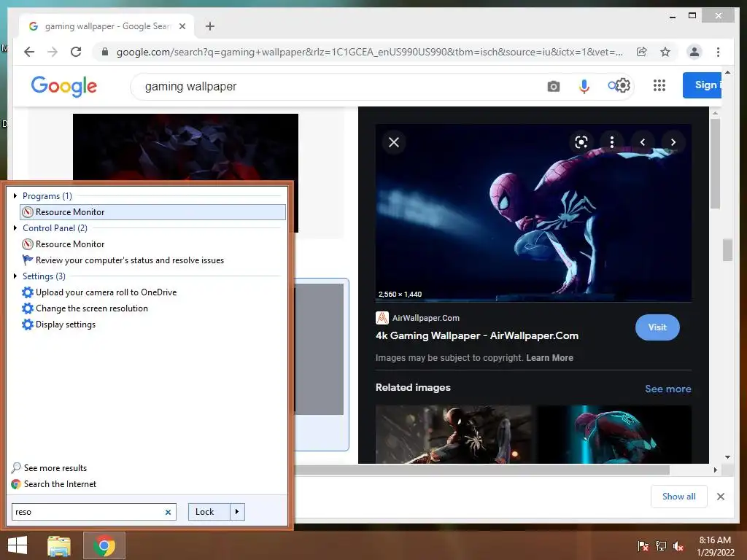
Task: Clear the start menu search text
Action: click(x=168, y=512)
